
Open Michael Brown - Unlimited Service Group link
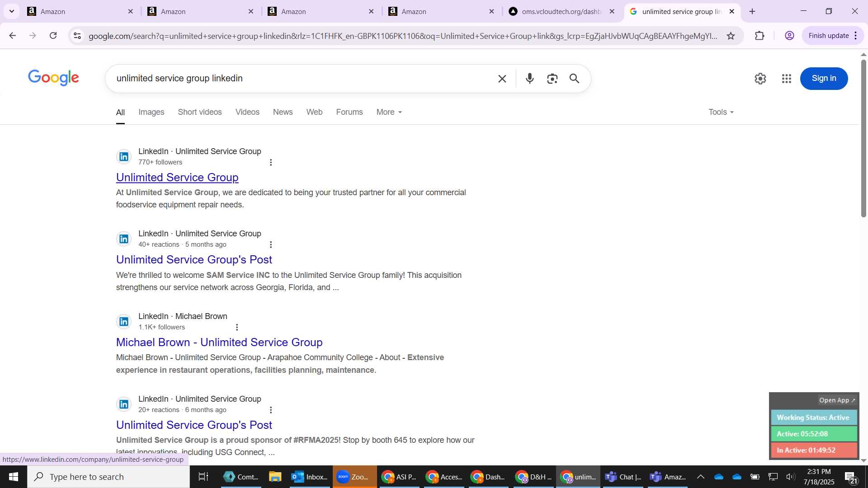(219, 342)
